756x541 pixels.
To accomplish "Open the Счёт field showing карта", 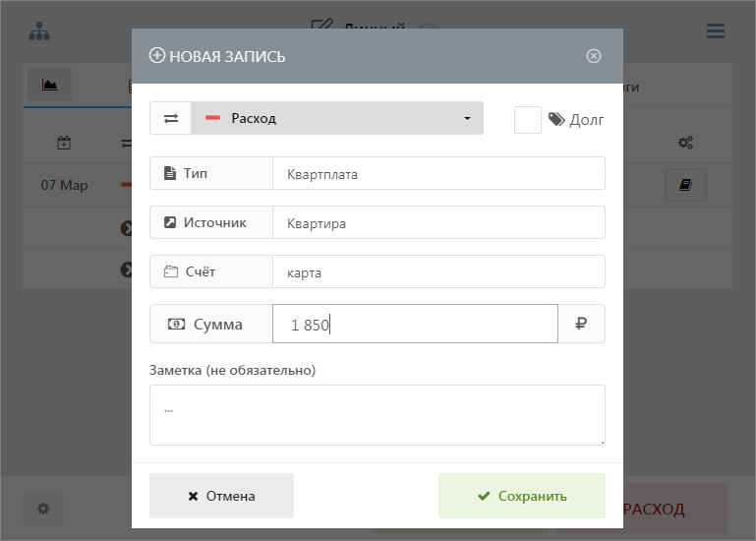I will 438,272.
